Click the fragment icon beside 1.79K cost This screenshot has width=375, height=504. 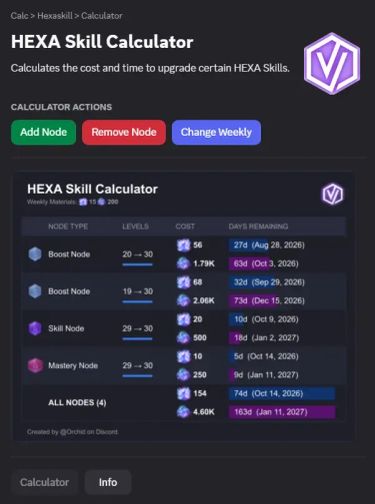pyautogui.click(x=183, y=264)
